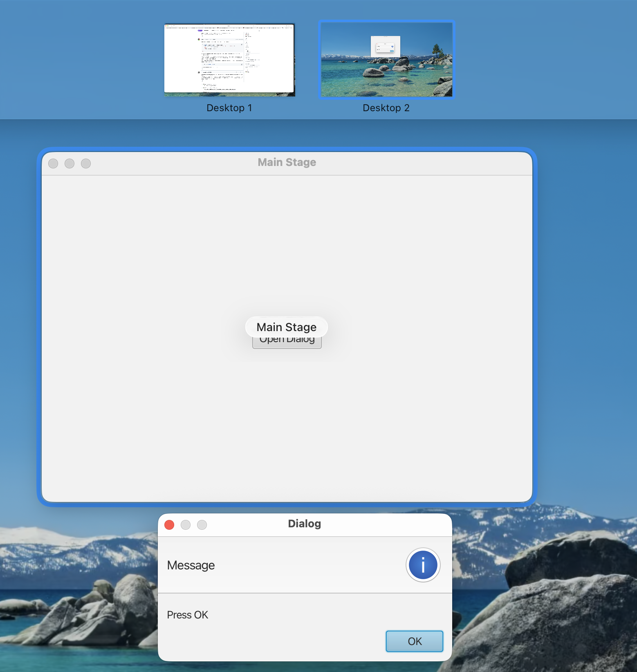The width and height of the screenshot is (637, 672).
Task: Switch to the Desktop 1 thumbnail
Action: click(x=229, y=60)
